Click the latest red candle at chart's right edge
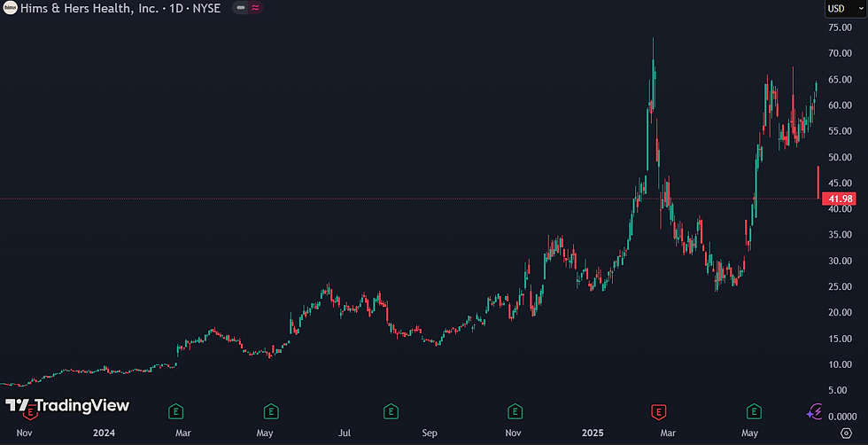868x445 pixels. click(x=818, y=183)
